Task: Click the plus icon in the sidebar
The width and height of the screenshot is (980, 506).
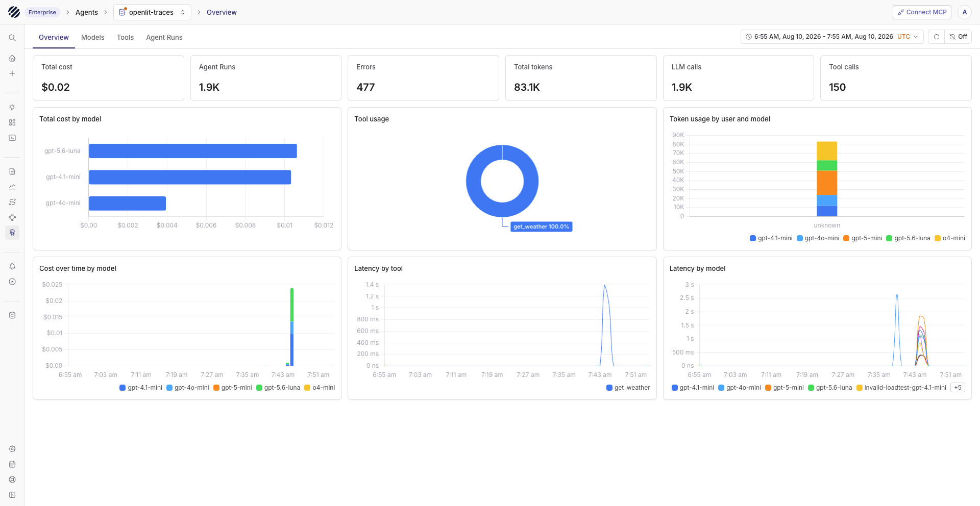Action: click(x=12, y=73)
